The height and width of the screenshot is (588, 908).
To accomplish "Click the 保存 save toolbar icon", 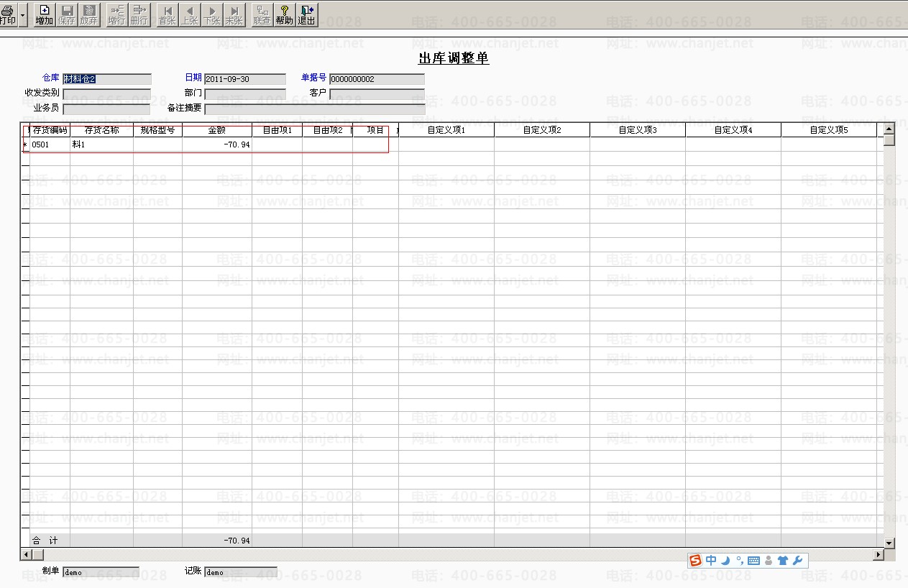I will pyautogui.click(x=67, y=14).
